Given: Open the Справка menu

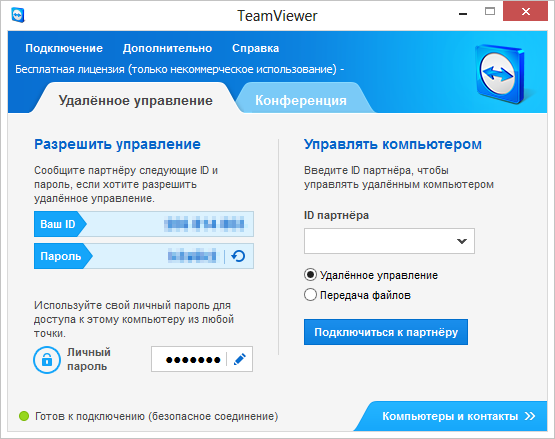Looking at the screenshot, I should 256,48.
